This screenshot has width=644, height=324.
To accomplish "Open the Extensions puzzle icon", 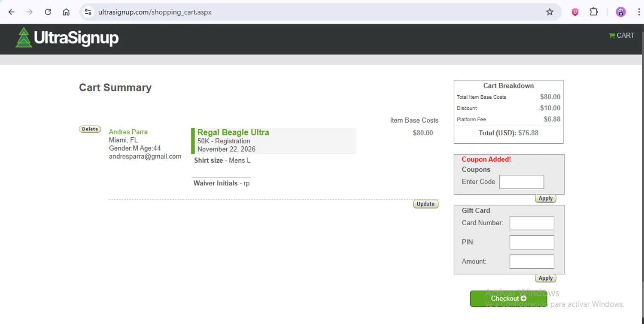I will [594, 12].
